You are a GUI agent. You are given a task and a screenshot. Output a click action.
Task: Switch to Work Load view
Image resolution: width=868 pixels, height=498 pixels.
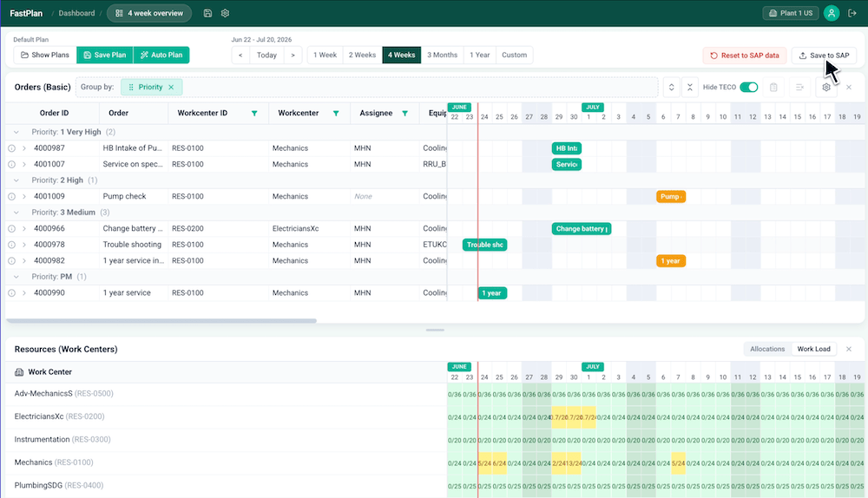pyautogui.click(x=813, y=349)
